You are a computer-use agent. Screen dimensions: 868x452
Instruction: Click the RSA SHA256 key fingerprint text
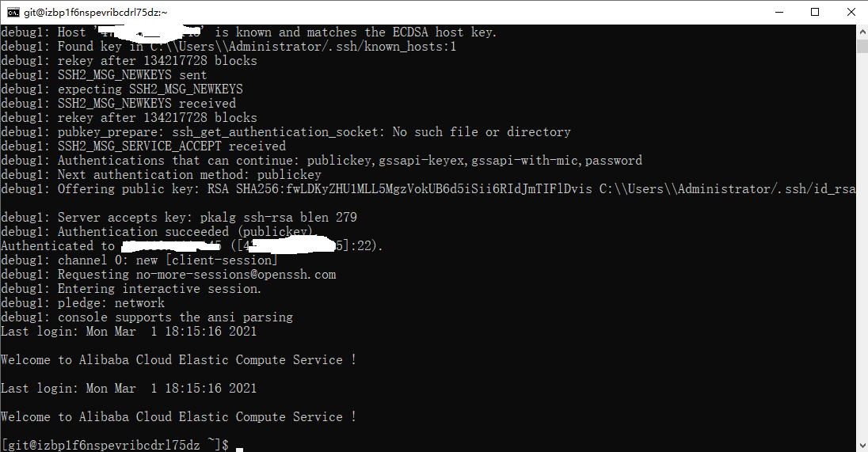(399, 189)
